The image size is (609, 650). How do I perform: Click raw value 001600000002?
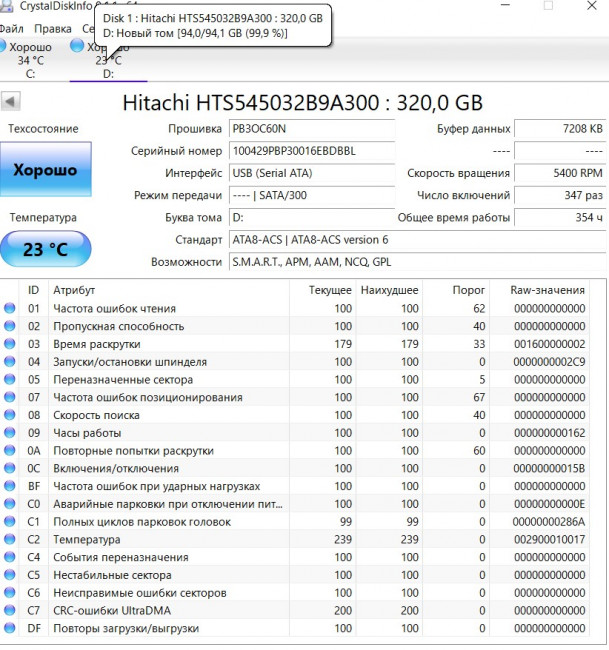click(x=550, y=344)
